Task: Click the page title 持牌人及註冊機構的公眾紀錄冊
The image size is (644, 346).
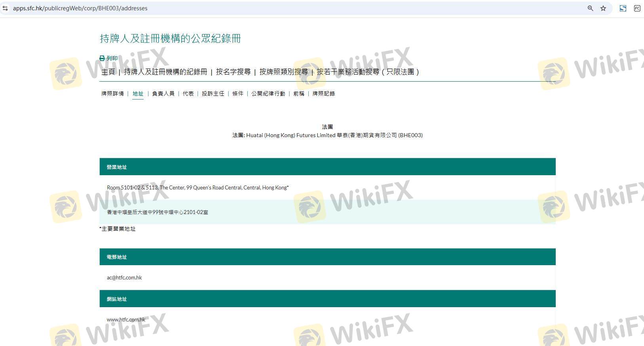Action: pos(170,38)
